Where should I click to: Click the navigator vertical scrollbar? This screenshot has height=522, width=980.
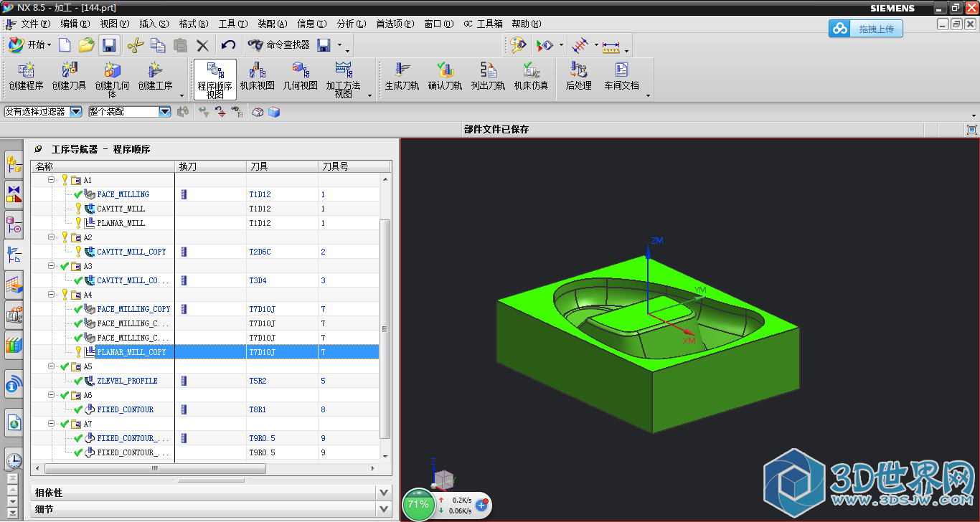click(x=385, y=328)
